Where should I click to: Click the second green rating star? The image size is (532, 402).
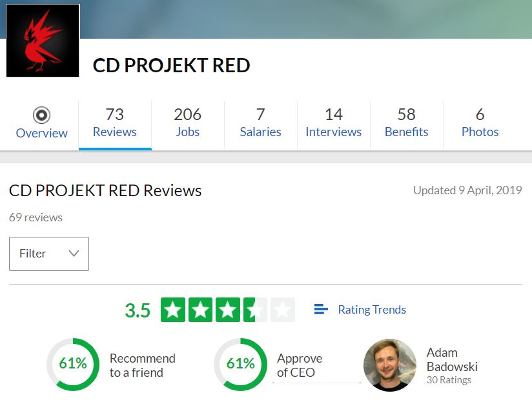(x=201, y=310)
